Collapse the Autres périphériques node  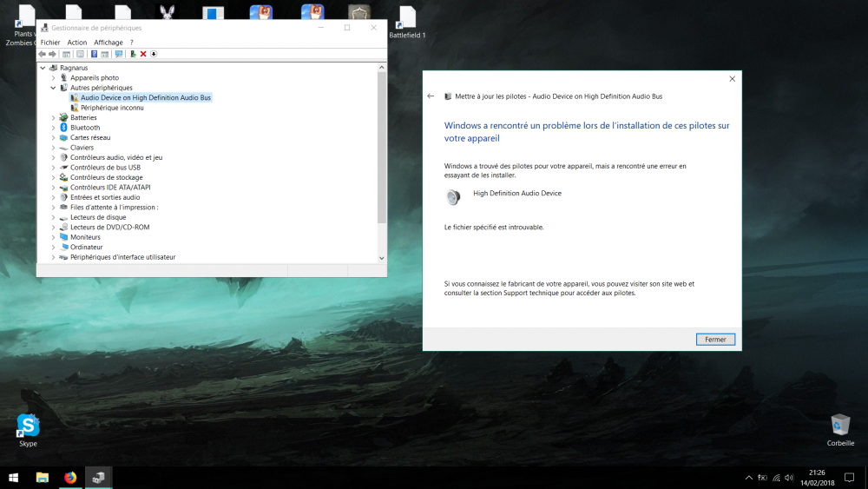coord(53,88)
